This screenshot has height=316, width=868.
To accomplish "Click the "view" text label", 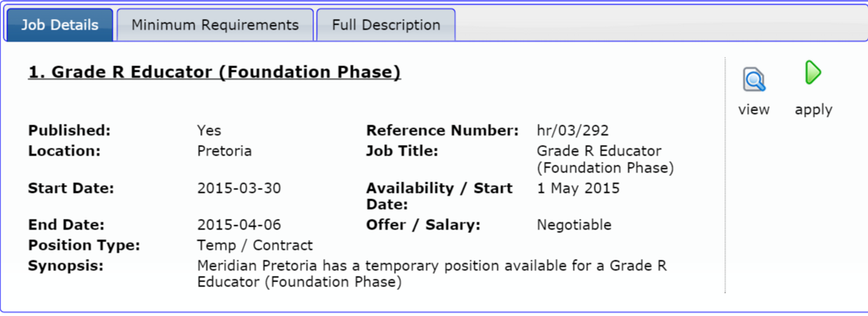I will 754,110.
